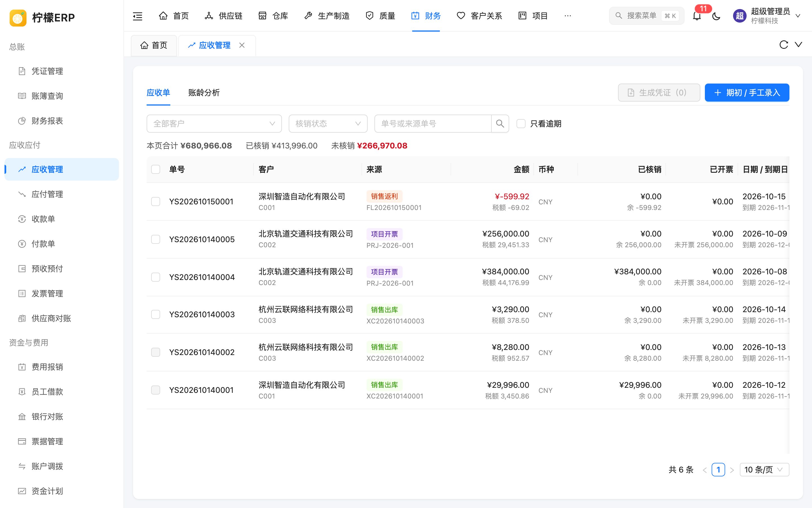Open 凭证管理 in sidebar
The image size is (812, 508).
(62, 71)
